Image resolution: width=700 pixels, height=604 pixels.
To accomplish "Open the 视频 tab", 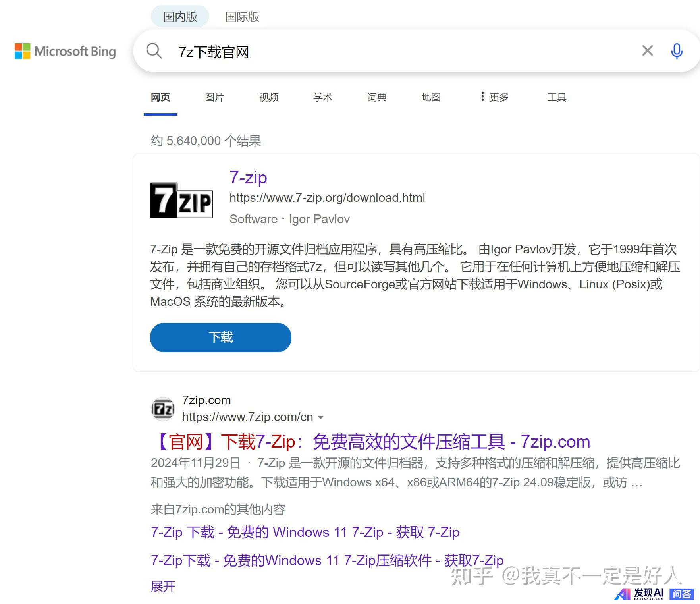I will (x=269, y=97).
